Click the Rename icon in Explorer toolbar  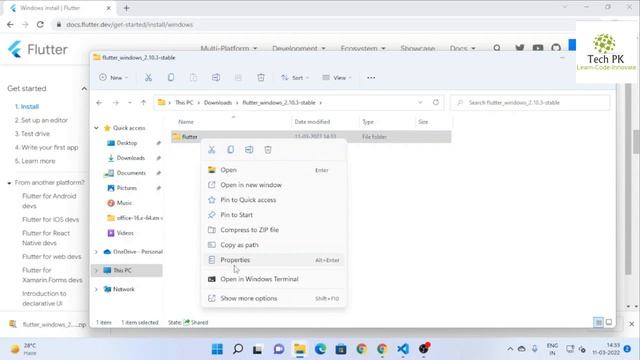(x=216, y=78)
